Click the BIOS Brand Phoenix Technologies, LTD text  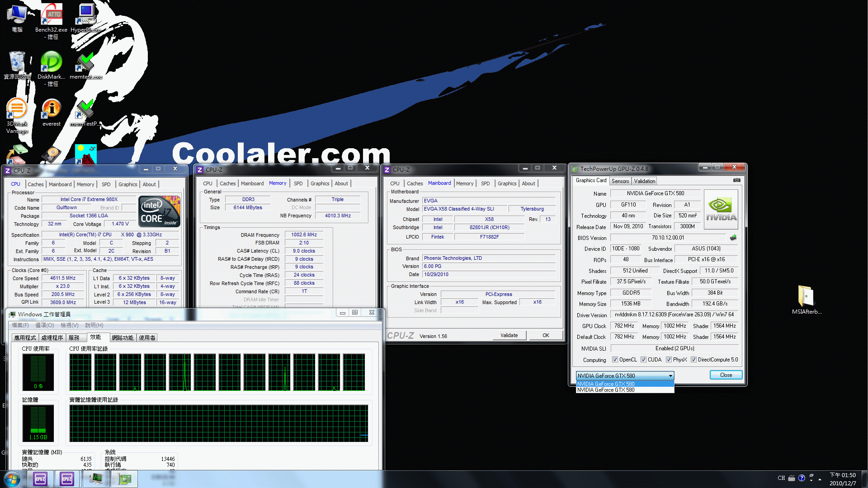coord(453,258)
